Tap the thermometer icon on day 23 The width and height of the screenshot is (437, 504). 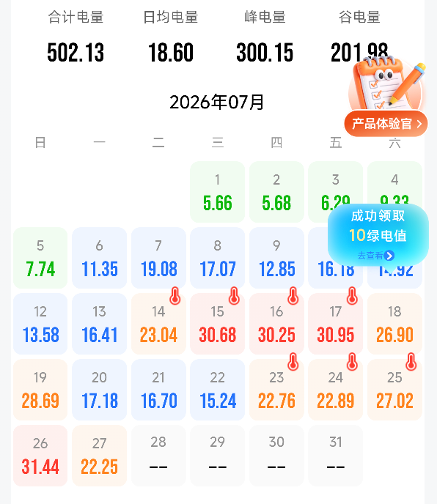(x=293, y=362)
